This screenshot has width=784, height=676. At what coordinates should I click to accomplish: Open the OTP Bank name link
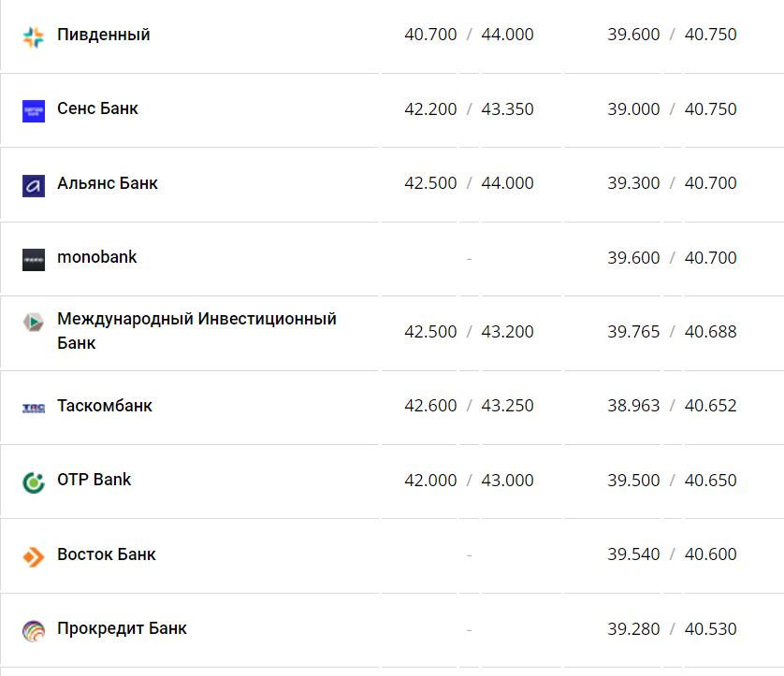(x=94, y=480)
